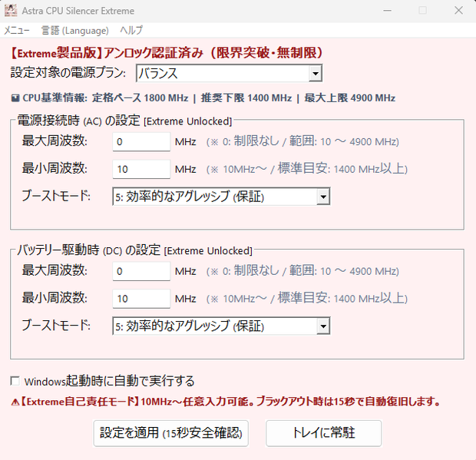Open the ヘルプ menu
Viewport: 476px width, 460px height.
coord(131,31)
